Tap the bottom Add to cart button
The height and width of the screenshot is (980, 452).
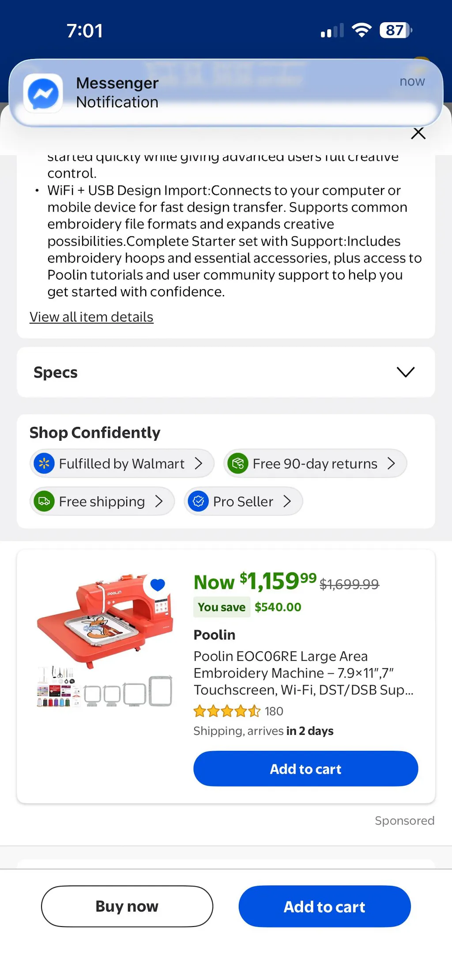click(x=324, y=907)
